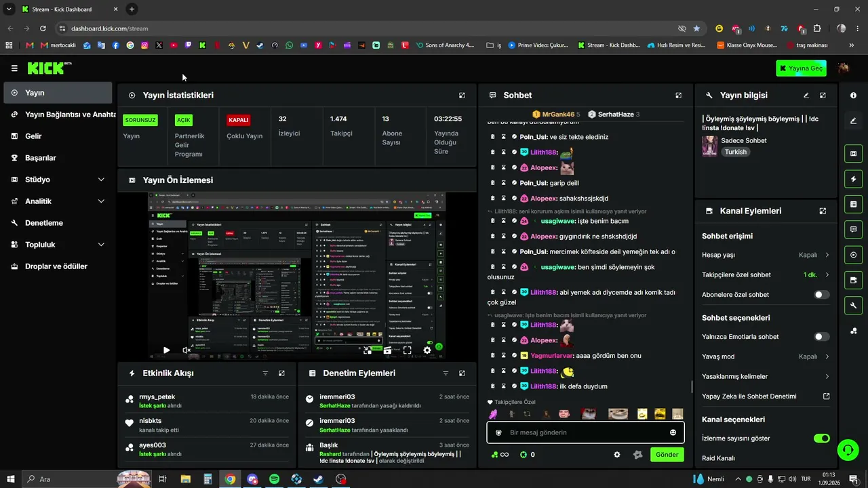868x488 pixels.
Task: Click the info icon in right rail
Action: (x=853, y=96)
